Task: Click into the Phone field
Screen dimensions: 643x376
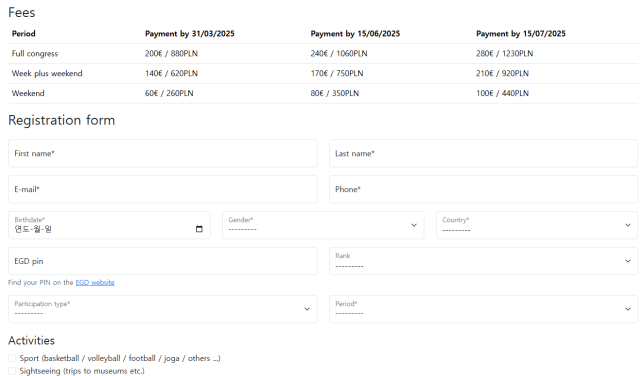Action: pyautogui.click(x=483, y=189)
